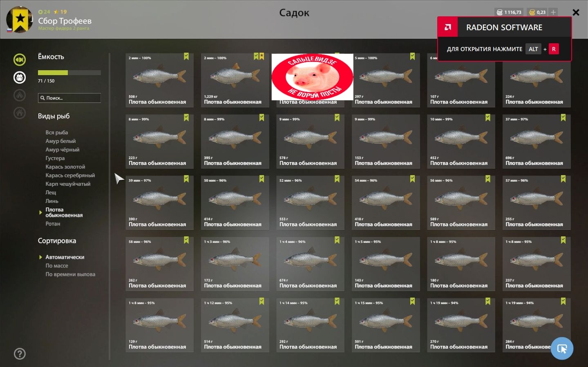This screenshot has height=367, width=588.
Task: Open the keepnet fish icon tab
Action: (20, 60)
